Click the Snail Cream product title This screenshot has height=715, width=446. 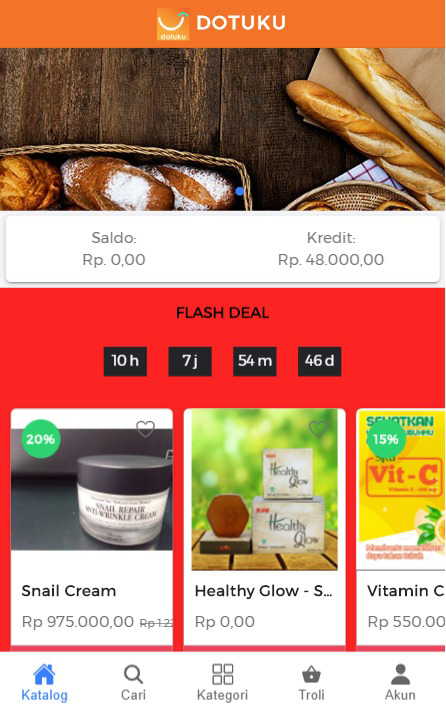tap(69, 591)
